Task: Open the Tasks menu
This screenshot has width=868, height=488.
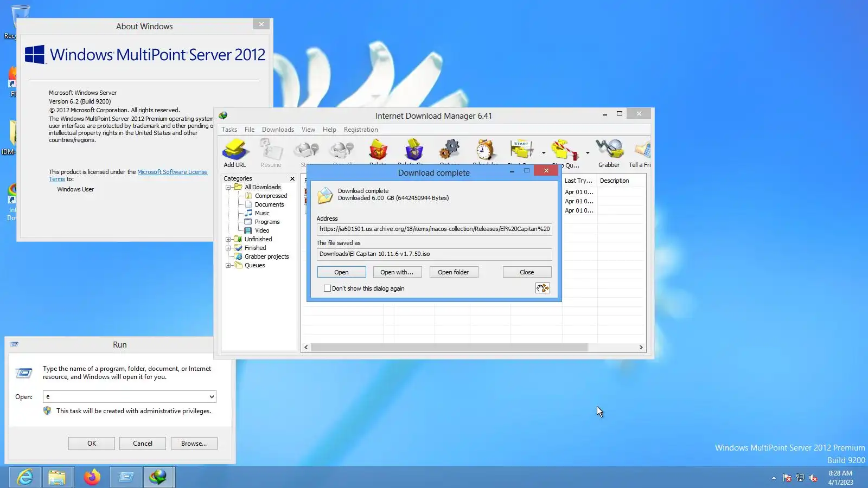Action: tap(229, 130)
